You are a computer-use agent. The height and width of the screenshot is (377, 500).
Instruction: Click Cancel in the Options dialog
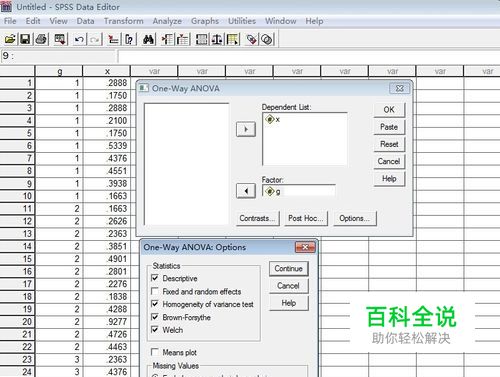click(x=289, y=286)
